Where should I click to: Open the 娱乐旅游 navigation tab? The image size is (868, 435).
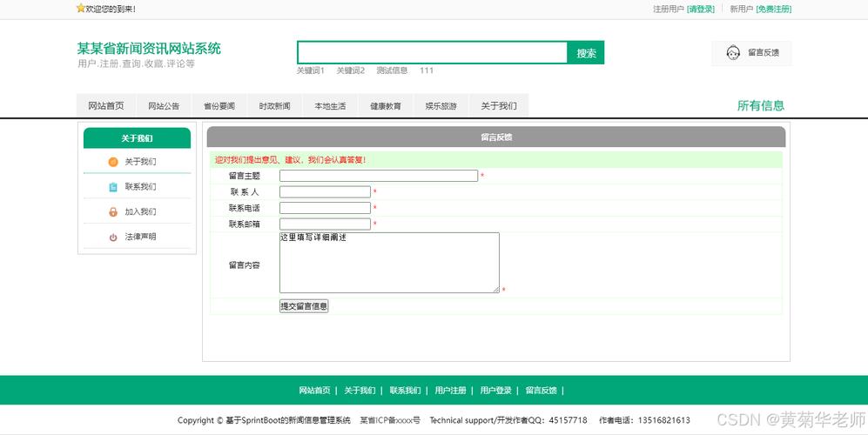[441, 106]
